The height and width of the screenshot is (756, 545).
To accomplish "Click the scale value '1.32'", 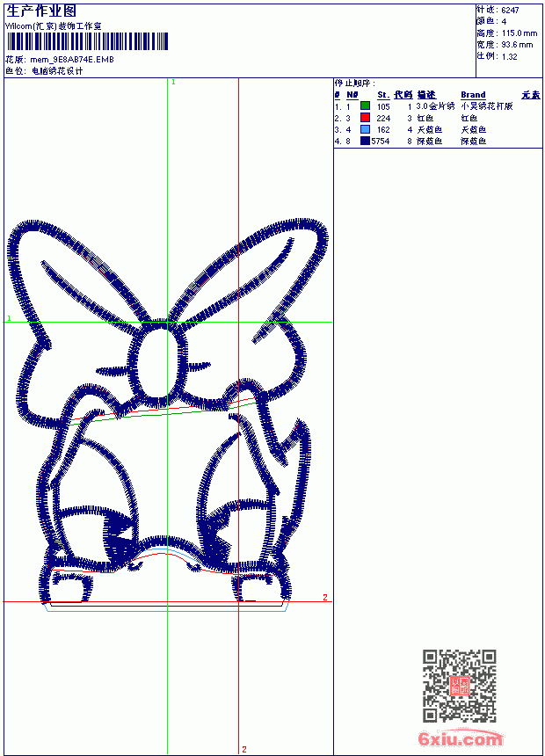I will tap(509, 56).
